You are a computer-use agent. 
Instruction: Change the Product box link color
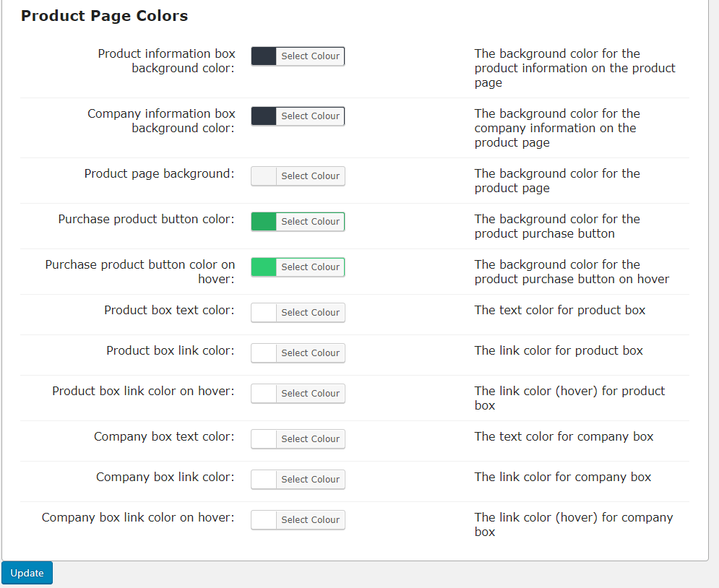coord(310,353)
